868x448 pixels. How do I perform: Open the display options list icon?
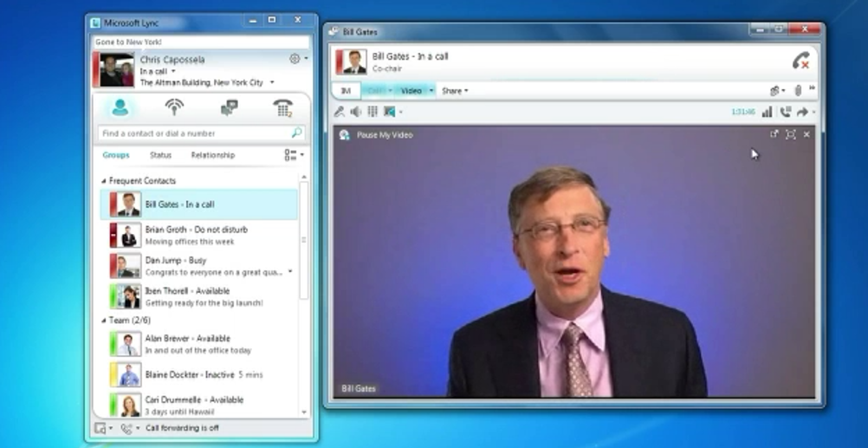[x=290, y=155]
